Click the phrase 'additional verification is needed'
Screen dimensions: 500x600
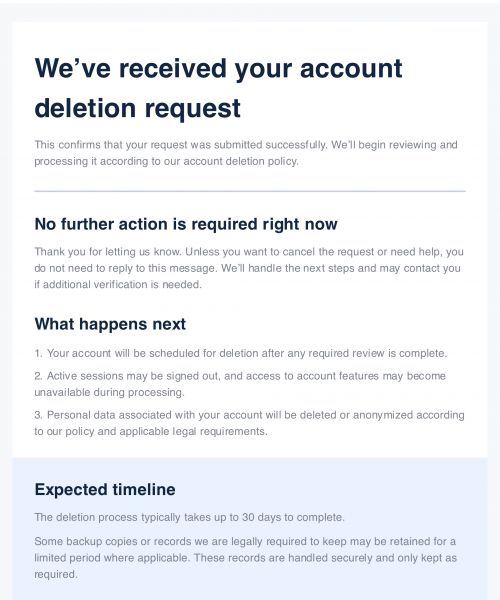click(x=122, y=285)
